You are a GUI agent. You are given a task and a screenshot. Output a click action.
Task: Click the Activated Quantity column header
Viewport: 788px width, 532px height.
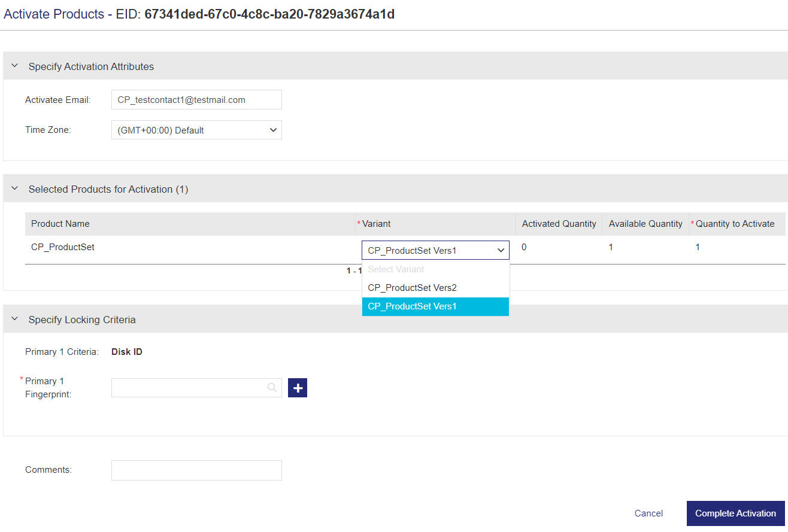[x=559, y=224]
